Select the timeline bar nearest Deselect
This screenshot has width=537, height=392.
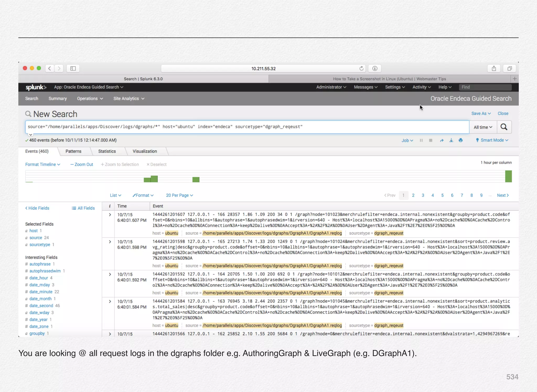point(154,179)
